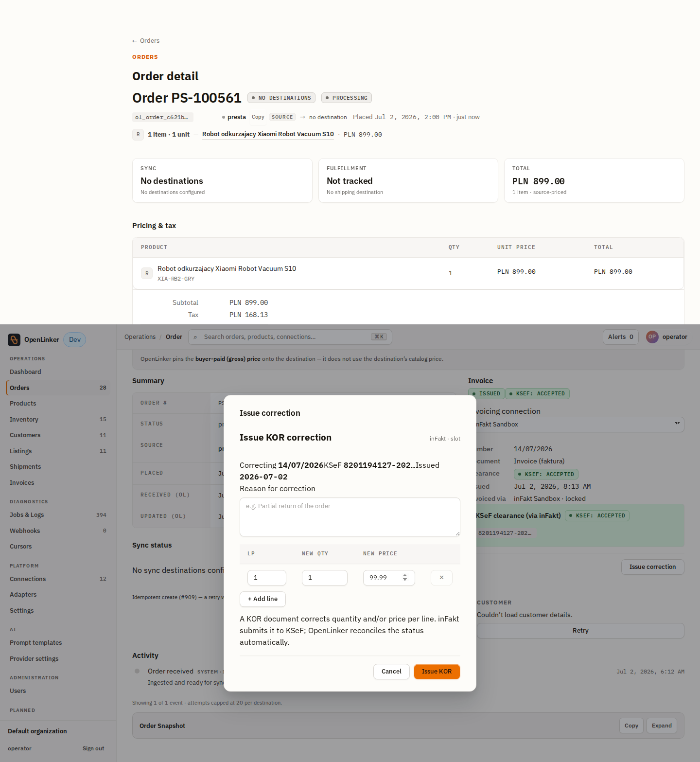Copy the Order Snapshot
Screen dimensions: 700x762
pyautogui.click(x=631, y=726)
